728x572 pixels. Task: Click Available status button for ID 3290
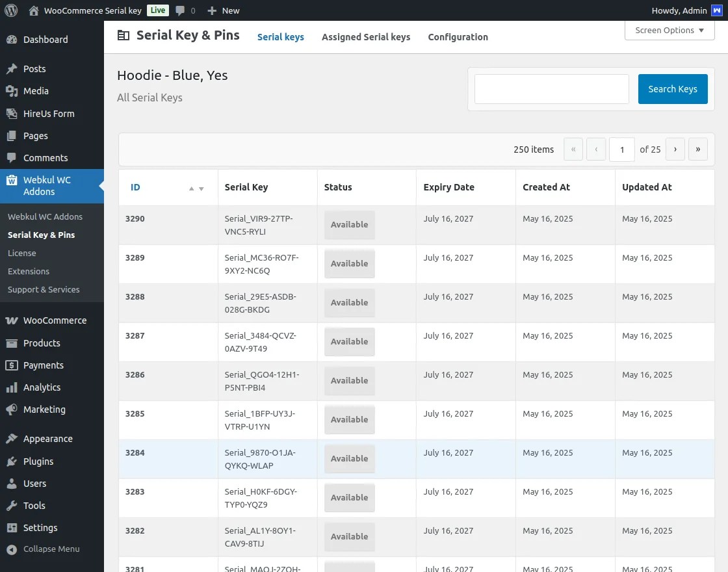click(x=350, y=225)
